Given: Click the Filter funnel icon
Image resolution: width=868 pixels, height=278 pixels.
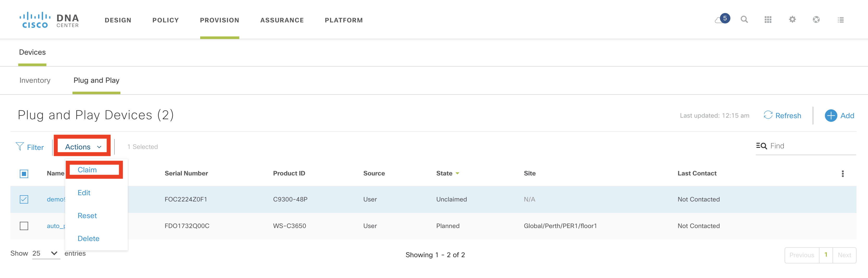Looking at the screenshot, I should coord(20,147).
